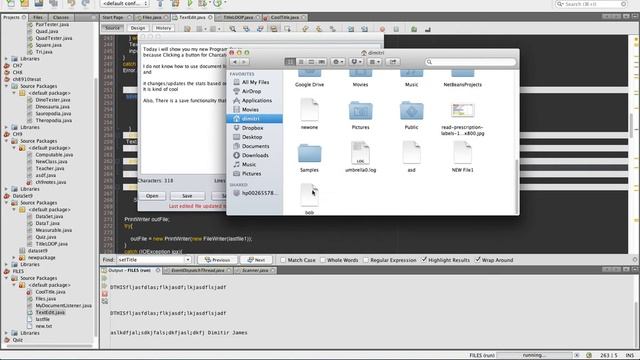
Task: Switch to the Classes panel tab
Action: 61,18
